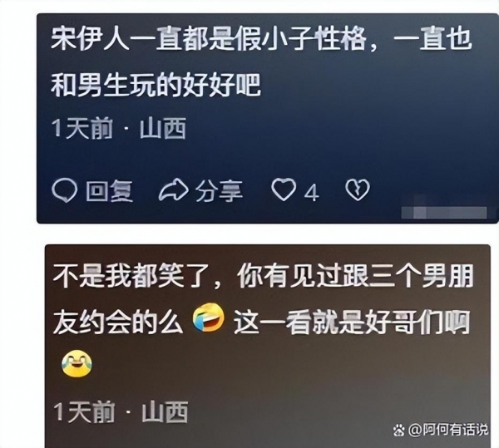Dislike the comment with broken heart icon
Image resolution: width=499 pixels, height=448 pixels.
pos(358,190)
